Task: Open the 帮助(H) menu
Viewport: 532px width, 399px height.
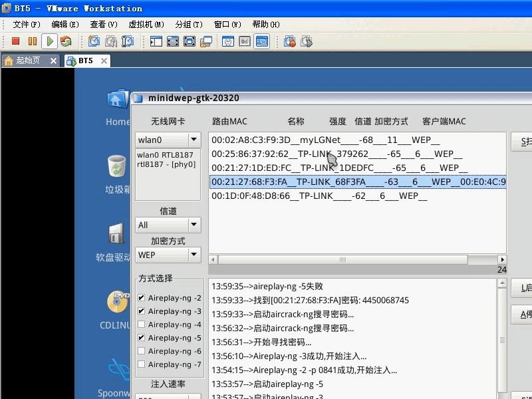Action: tap(266, 25)
